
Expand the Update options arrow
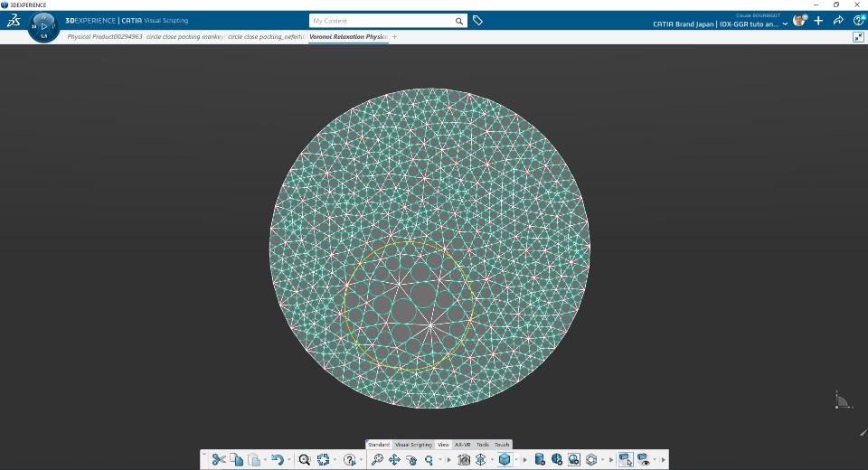coord(335,460)
